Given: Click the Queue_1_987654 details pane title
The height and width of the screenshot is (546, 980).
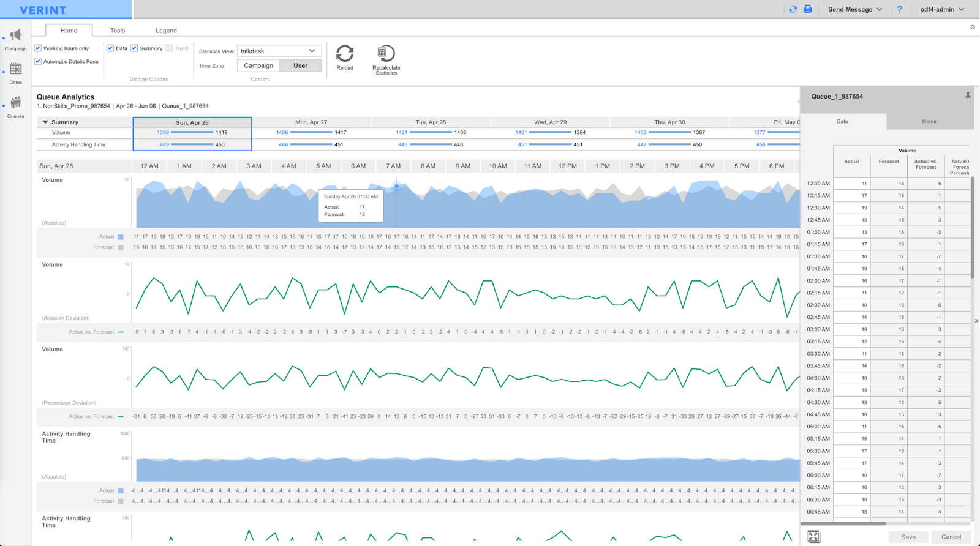Looking at the screenshot, I should click(x=837, y=96).
